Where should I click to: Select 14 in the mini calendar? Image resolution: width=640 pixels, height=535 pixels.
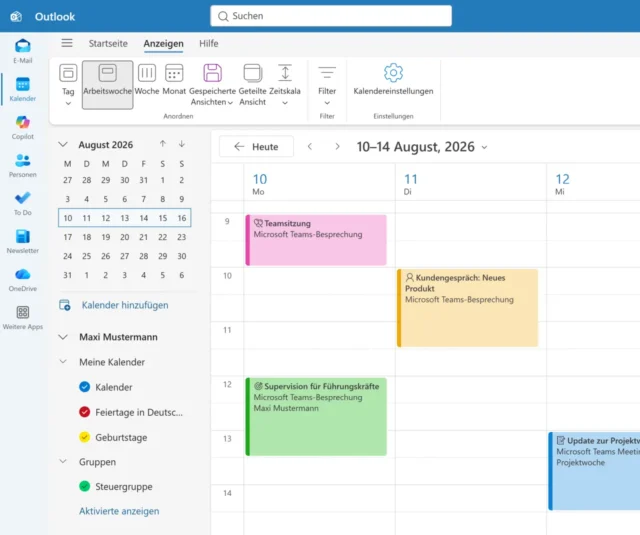coord(144,218)
